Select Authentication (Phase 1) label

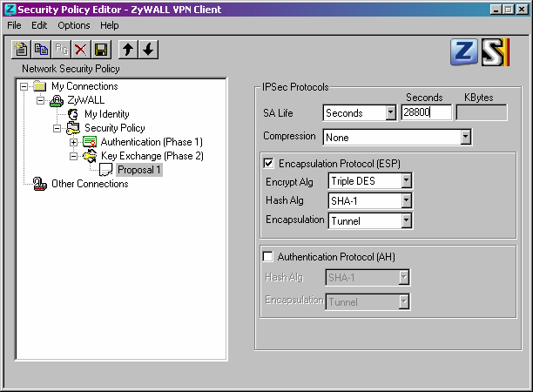152,142
